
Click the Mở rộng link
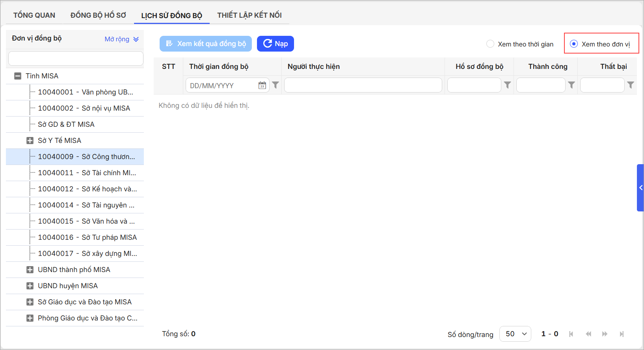[121, 39]
